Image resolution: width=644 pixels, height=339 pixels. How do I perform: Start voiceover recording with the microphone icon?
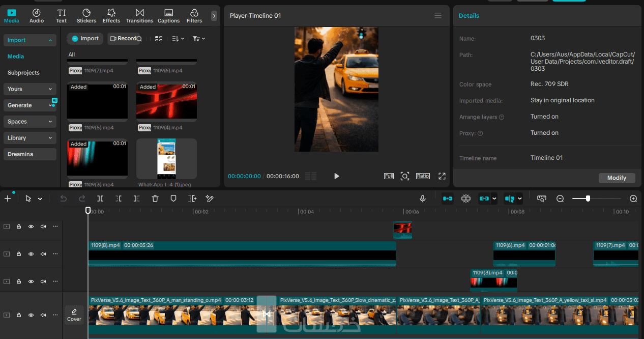pos(423,199)
